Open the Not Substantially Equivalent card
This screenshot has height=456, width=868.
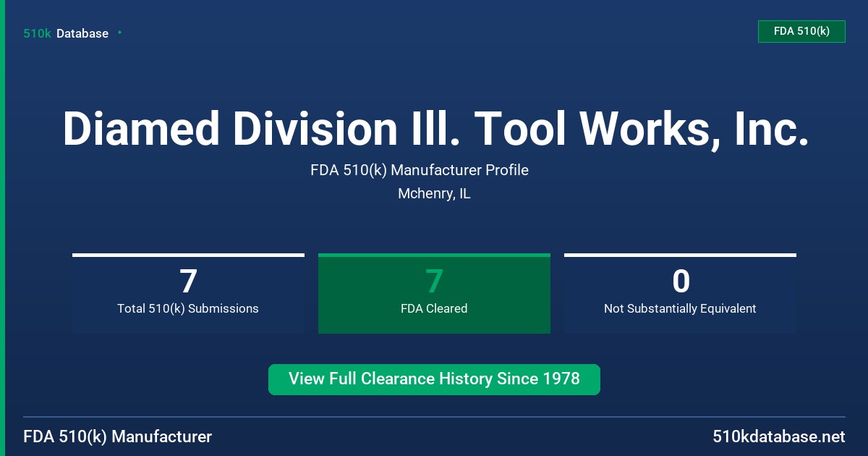680,293
